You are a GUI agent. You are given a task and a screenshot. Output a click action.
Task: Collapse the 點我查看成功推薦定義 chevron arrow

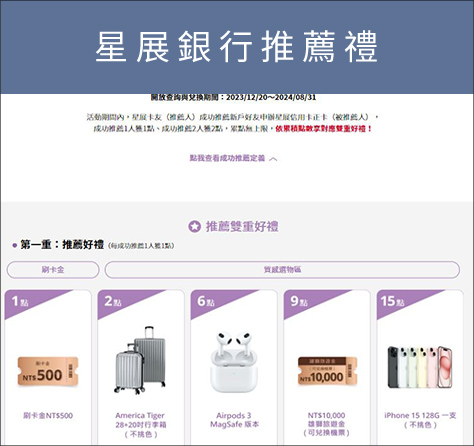(273, 159)
